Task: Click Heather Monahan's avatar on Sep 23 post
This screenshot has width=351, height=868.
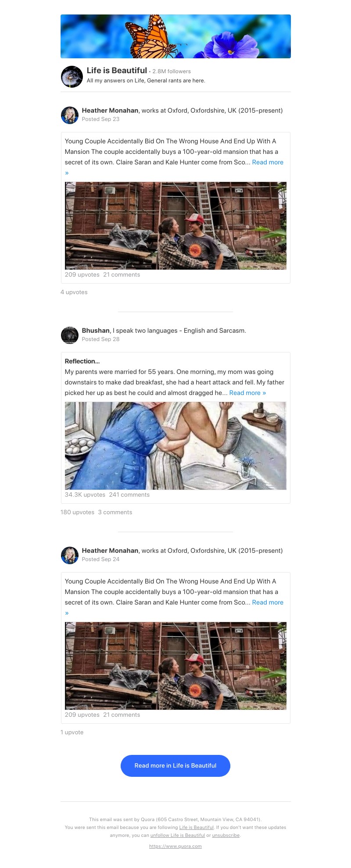Action: click(x=70, y=115)
